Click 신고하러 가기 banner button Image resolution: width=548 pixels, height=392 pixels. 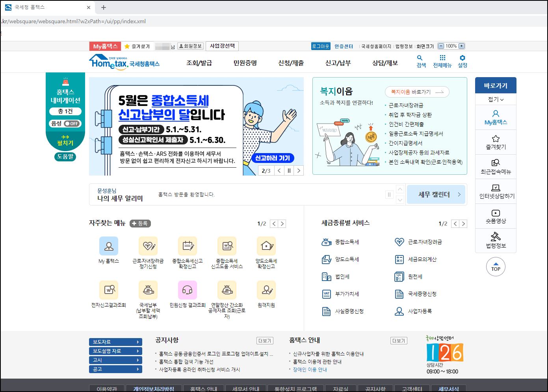point(273,158)
